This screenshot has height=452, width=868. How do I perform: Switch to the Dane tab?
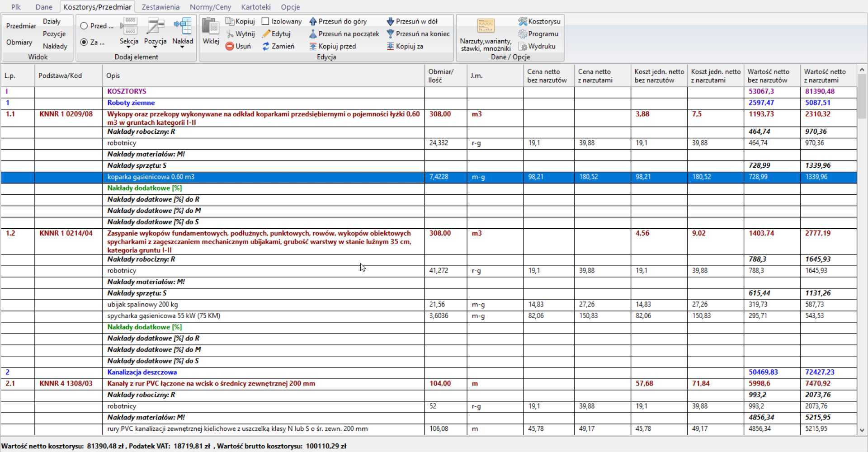click(44, 7)
